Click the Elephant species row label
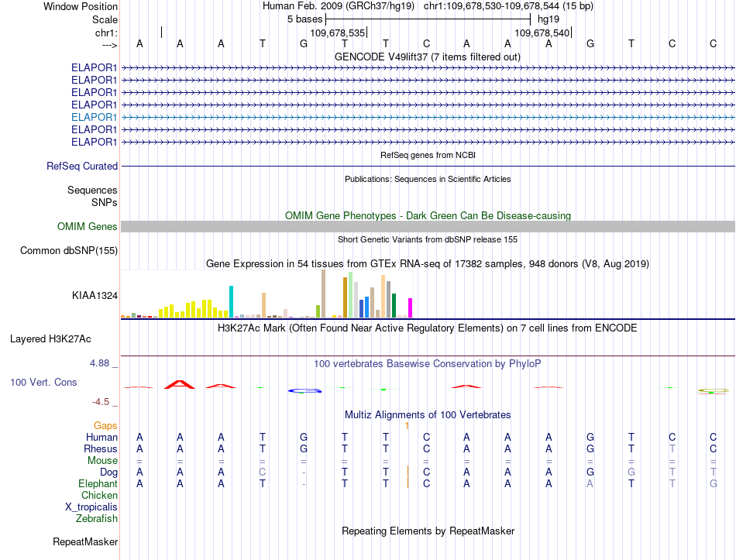 pos(98,484)
